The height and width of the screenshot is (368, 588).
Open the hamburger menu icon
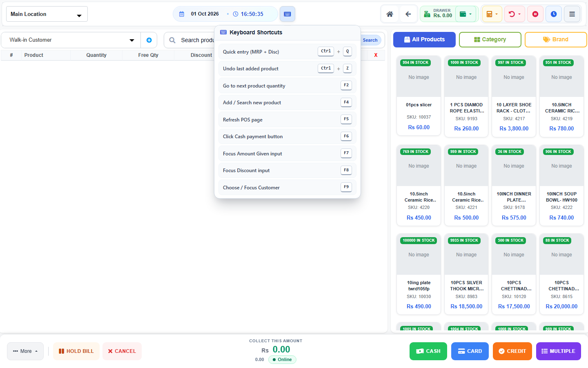click(572, 14)
